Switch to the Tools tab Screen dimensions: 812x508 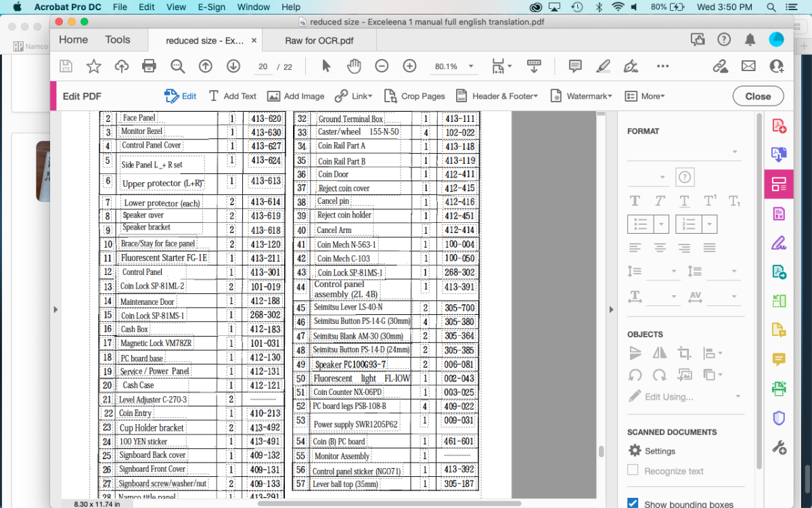118,40
